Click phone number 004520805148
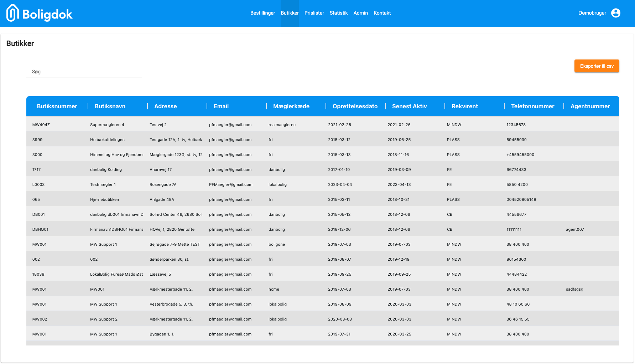635x364 pixels. [x=521, y=199]
